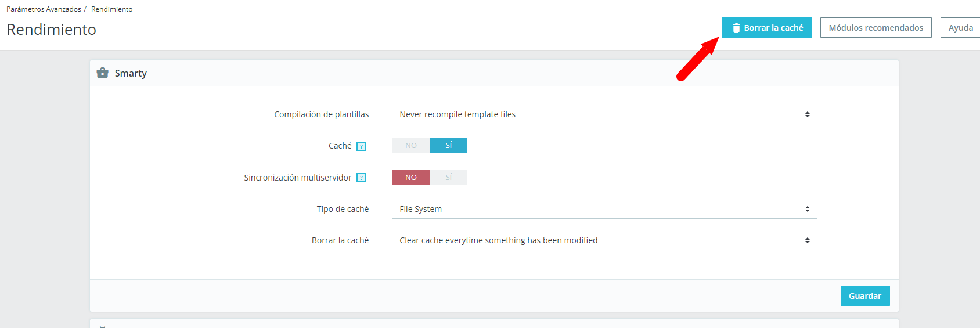Open the Ayuda button
Image resolution: width=980 pixels, height=328 pixels.
coord(961,28)
